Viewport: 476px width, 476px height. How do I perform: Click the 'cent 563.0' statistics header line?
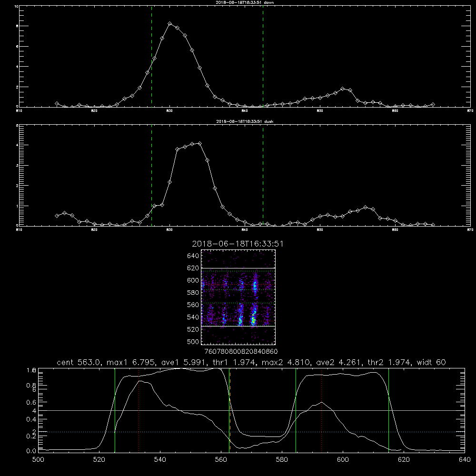pyautogui.click(x=251, y=362)
